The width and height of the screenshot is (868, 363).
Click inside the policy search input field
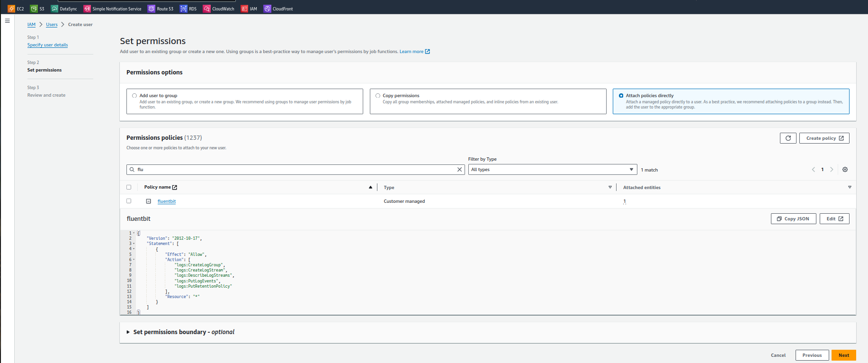295,169
